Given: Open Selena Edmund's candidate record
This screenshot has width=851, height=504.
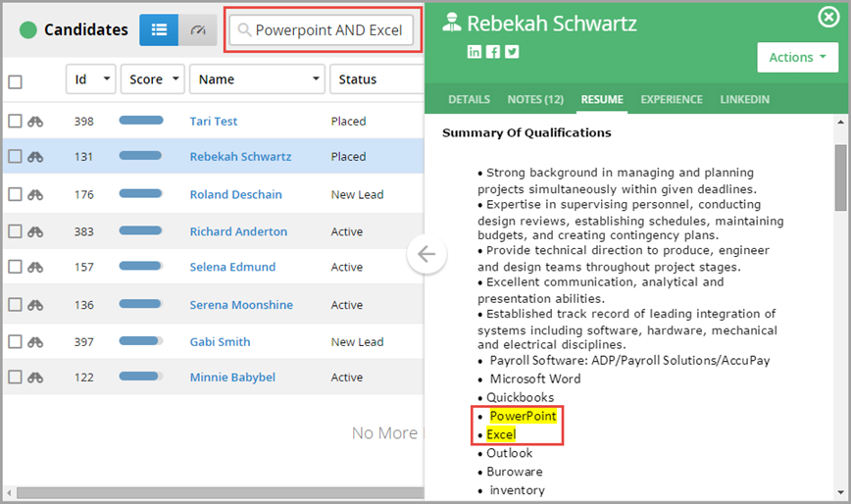Looking at the screenshot, I should click(x=232, y=267).
